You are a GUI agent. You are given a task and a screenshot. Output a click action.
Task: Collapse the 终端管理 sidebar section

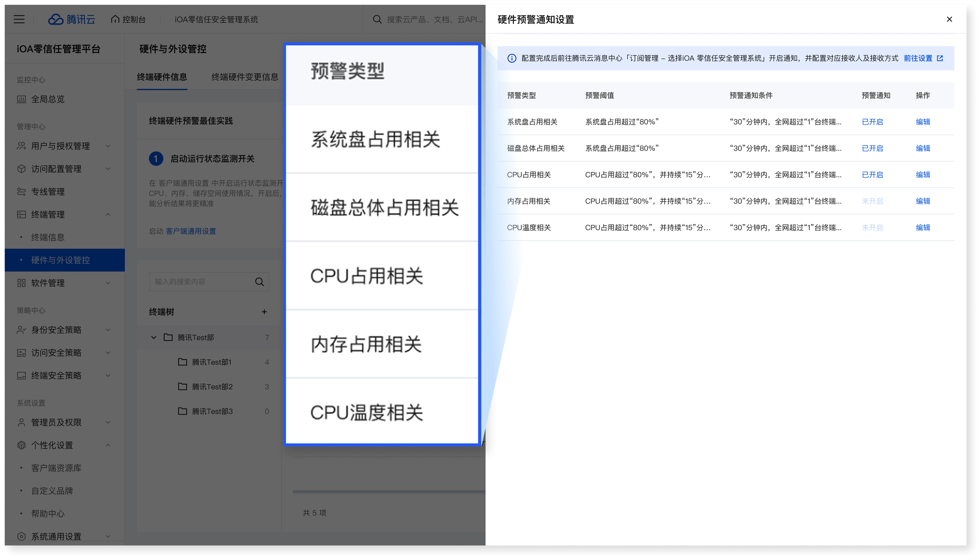pyautogui.click(x=108, y=214)
